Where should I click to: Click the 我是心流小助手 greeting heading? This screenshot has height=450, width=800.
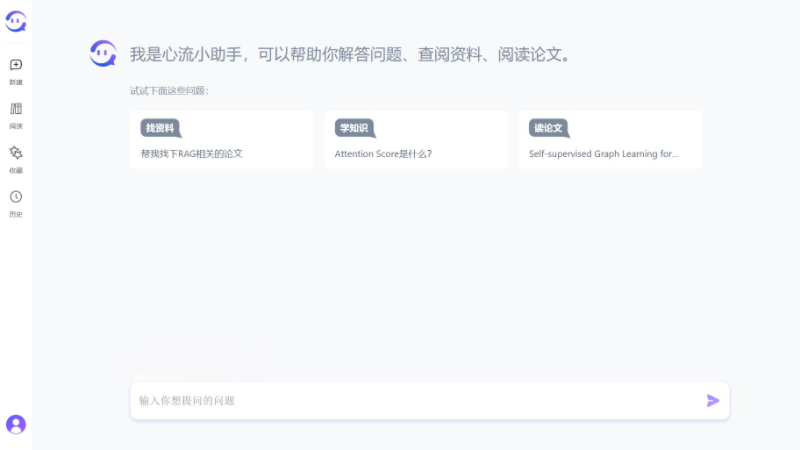tap(351, 54)
